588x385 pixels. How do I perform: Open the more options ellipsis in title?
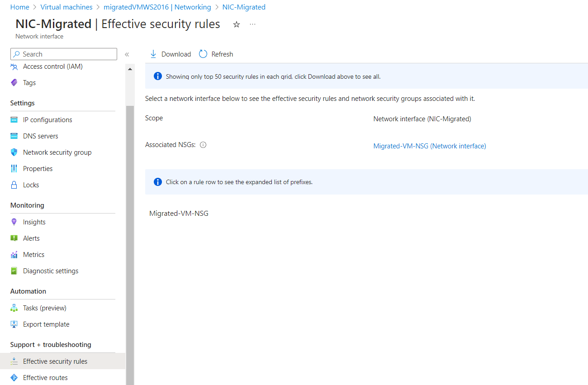click(252, 24)
